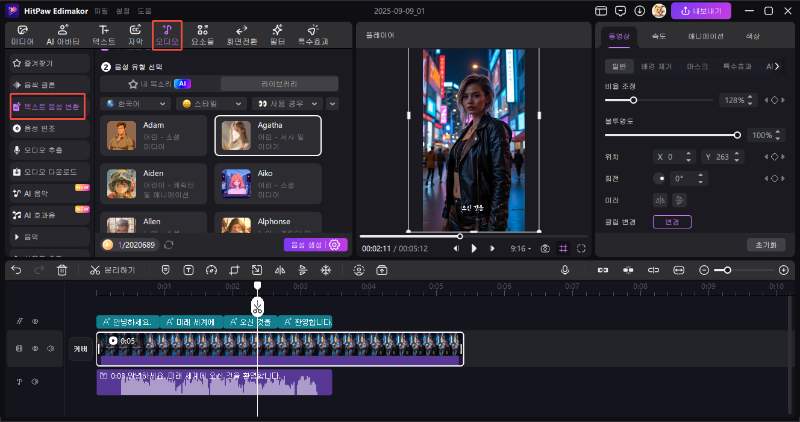Image resolution: width=800 pixels, height=422 pixels.
Task: Undo the last edit in timeline toolbar
Action: [x=16, y=270]
